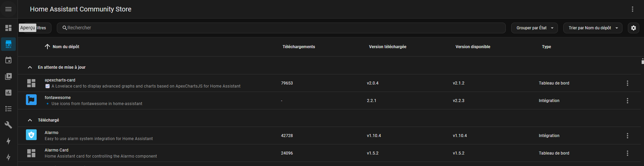Open more options for fontawesome
This screenshot has width=644, height=166.
click(x=628, y=101)
